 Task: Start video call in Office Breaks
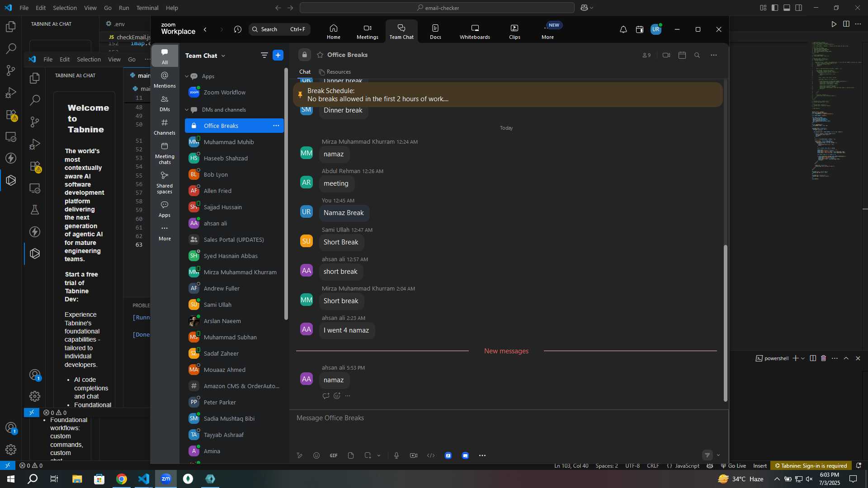click(666, 55)
